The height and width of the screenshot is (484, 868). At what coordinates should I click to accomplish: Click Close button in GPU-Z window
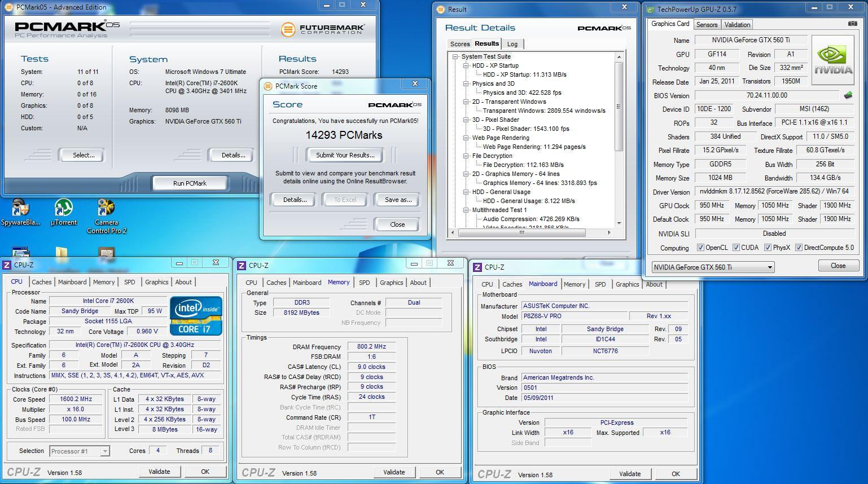838,266
